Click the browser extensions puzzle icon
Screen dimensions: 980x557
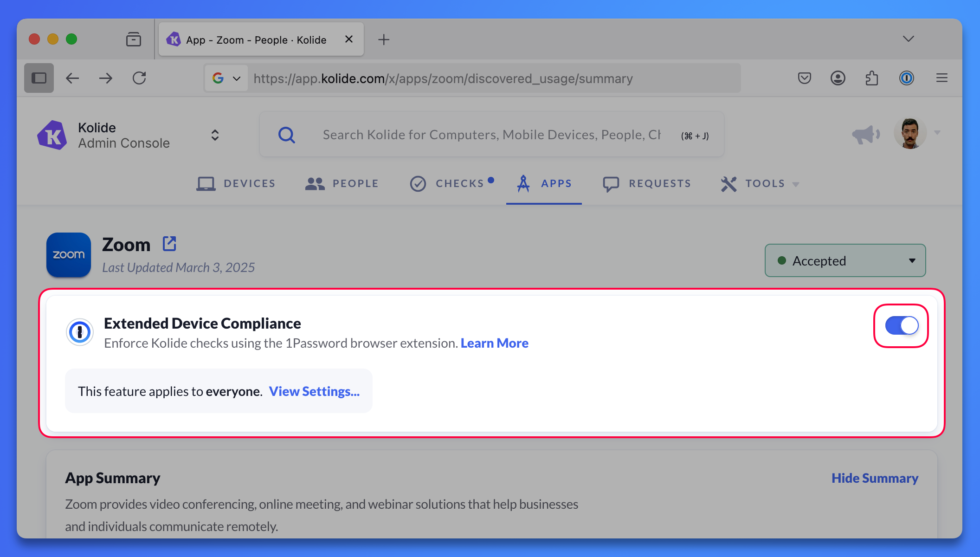871,78
